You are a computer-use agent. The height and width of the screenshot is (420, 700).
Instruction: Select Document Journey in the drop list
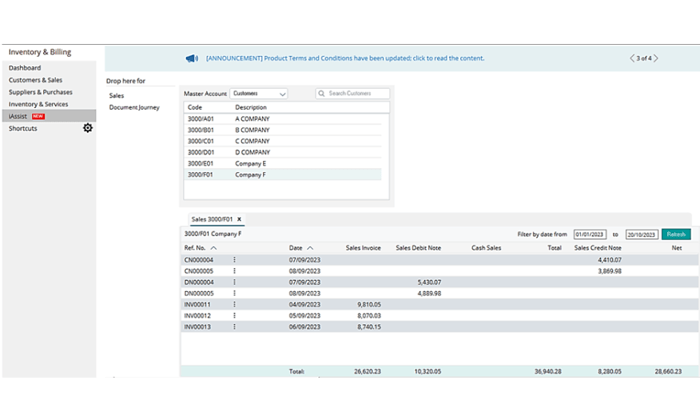[x=135, y=107]
